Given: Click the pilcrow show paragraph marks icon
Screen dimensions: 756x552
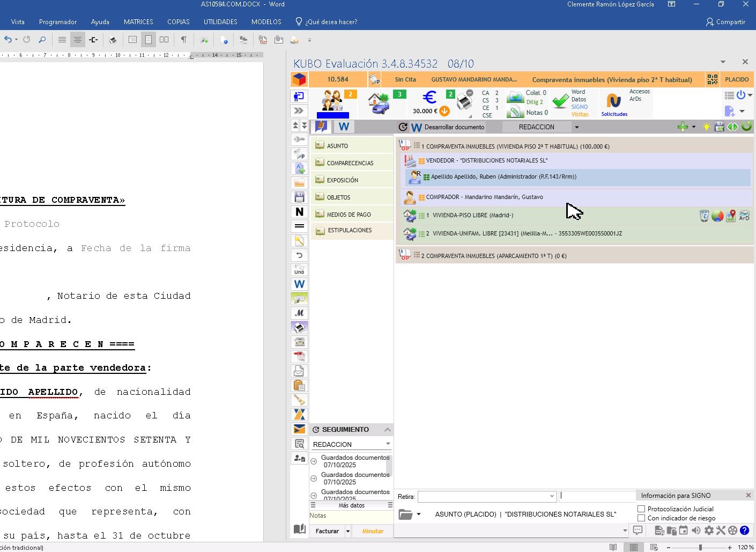Looking at the screenshot, I should (x=183, y=40).
